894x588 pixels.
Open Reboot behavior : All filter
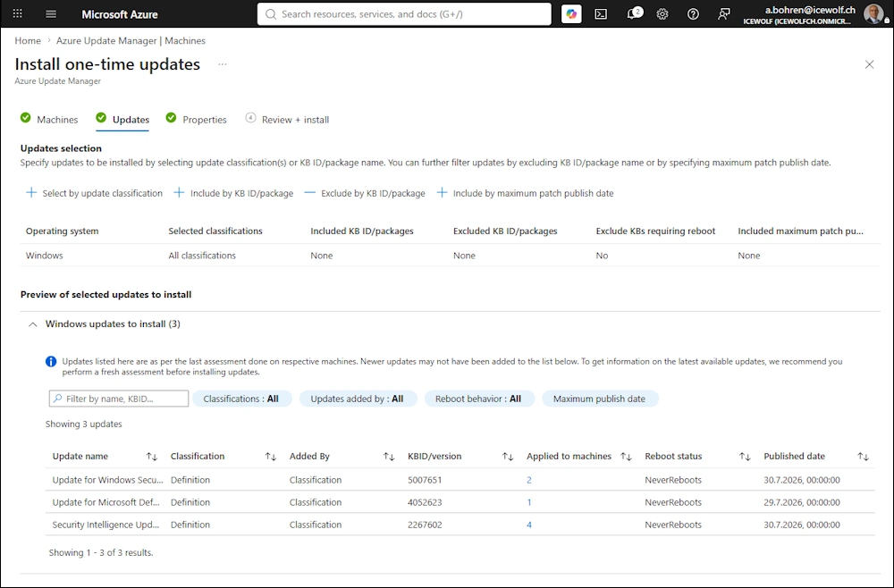click(479, 399)
